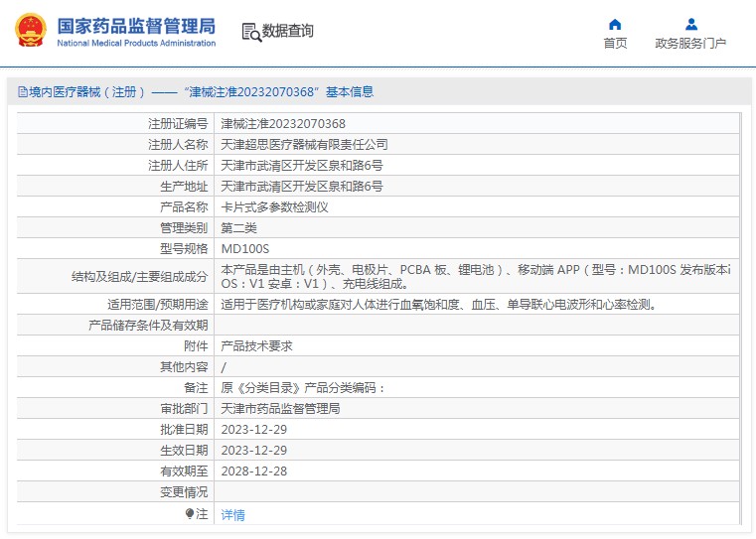Click the 管理类别 row label
The height and width of the screenshot is (539, 756).
pos(184,228)
